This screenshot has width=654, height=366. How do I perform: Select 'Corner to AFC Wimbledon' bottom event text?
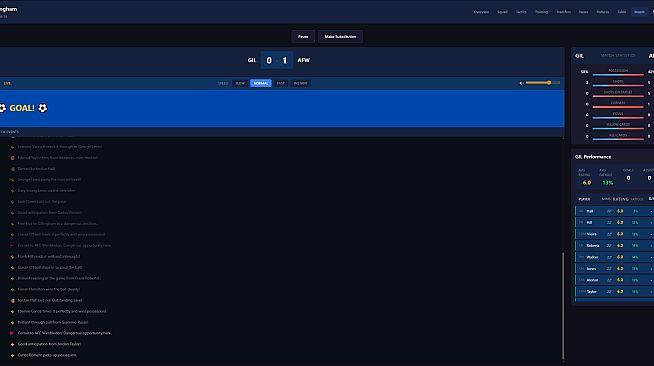click(65, 333)
